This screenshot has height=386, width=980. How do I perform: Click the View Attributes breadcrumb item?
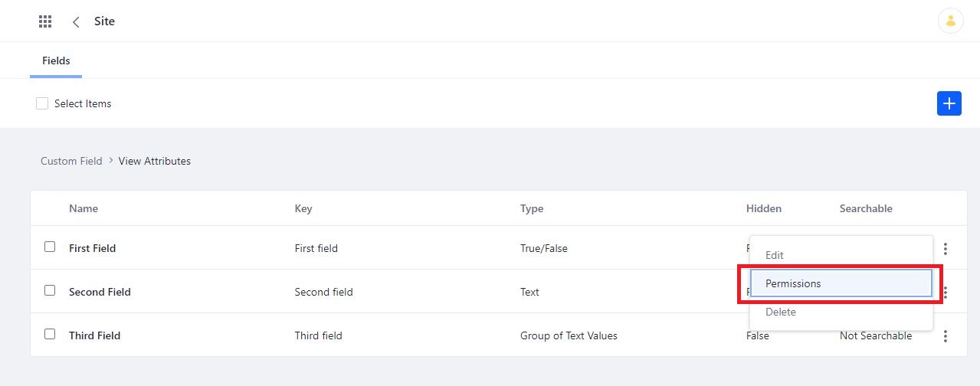coord(155,161)
